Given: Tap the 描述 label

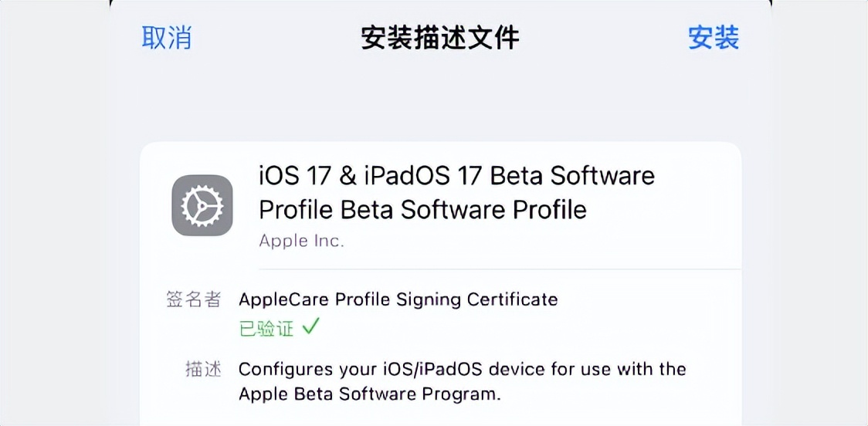Looking at the screenshot, I should click(x=203, y=369).
